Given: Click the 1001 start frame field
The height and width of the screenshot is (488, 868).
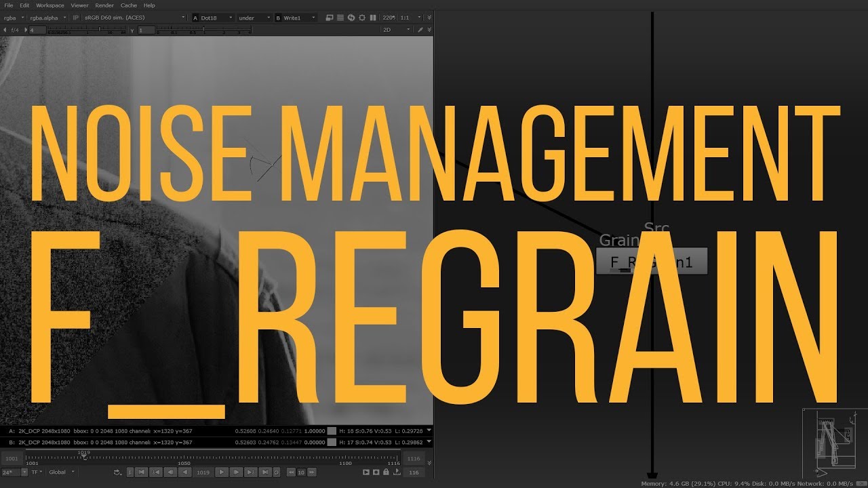Looking at the screenshot, I should click(12, 459).
